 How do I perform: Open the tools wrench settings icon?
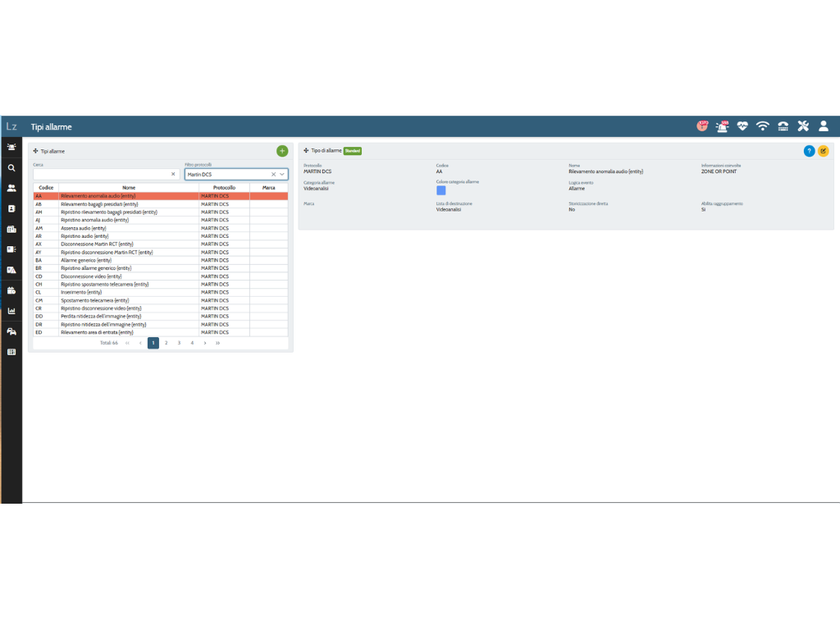pyautogui.click(x=803, y=126)
